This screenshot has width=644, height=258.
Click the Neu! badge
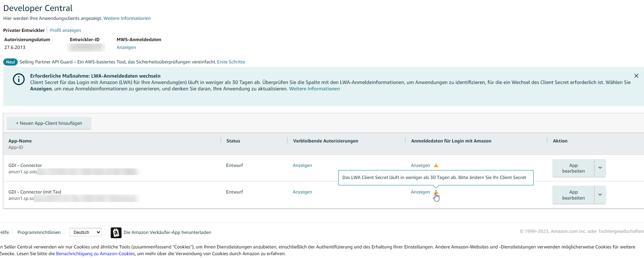tap(10, 62)
